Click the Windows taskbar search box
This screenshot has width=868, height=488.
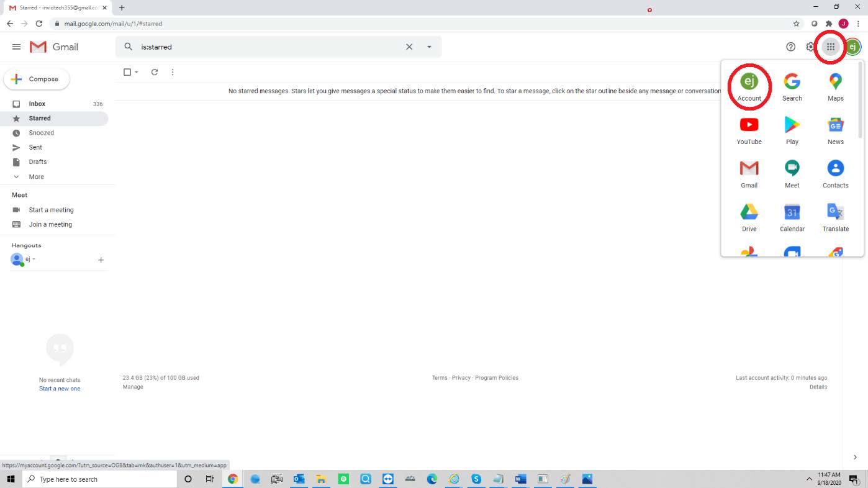point(99,479)
